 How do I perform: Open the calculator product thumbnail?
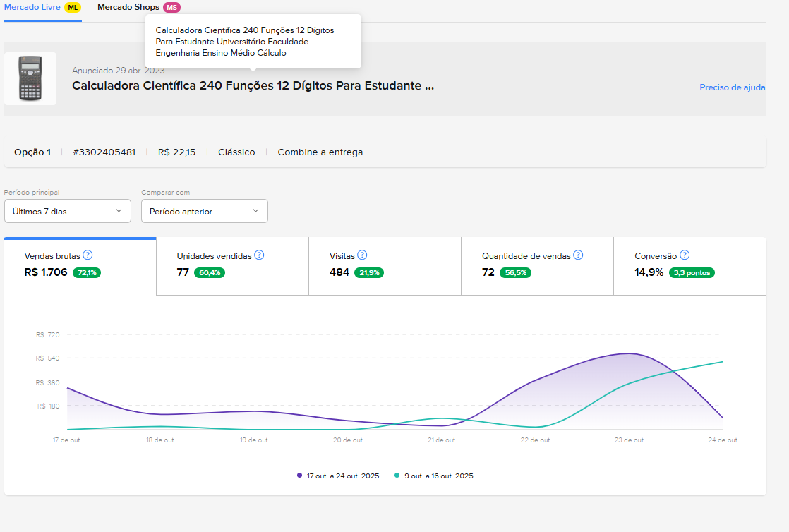pyautogui.click(x=30, y=79)
